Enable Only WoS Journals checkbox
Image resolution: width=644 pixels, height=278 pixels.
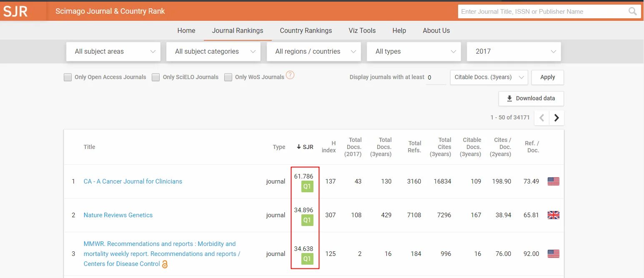(x=228, y=77)
